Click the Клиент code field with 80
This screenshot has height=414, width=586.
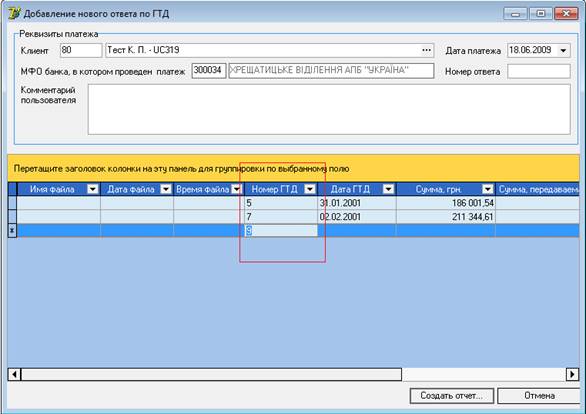[x=81, y=50]
